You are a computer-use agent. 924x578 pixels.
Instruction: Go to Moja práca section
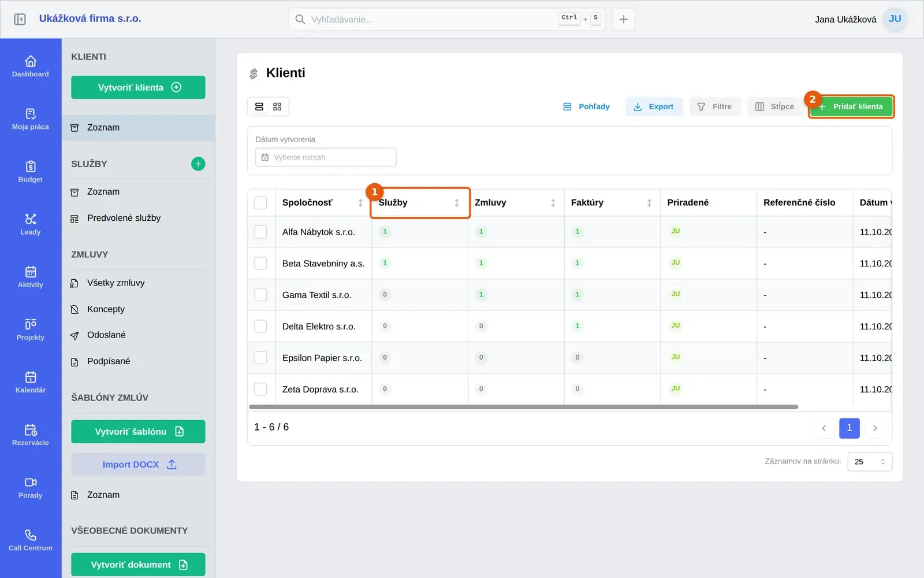point(31,118)
